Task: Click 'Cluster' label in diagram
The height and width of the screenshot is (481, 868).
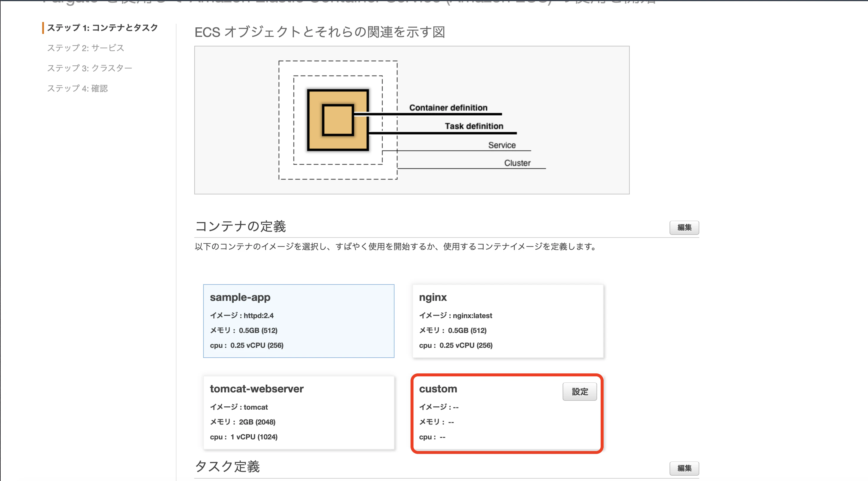Action: [x=517, y=163]
